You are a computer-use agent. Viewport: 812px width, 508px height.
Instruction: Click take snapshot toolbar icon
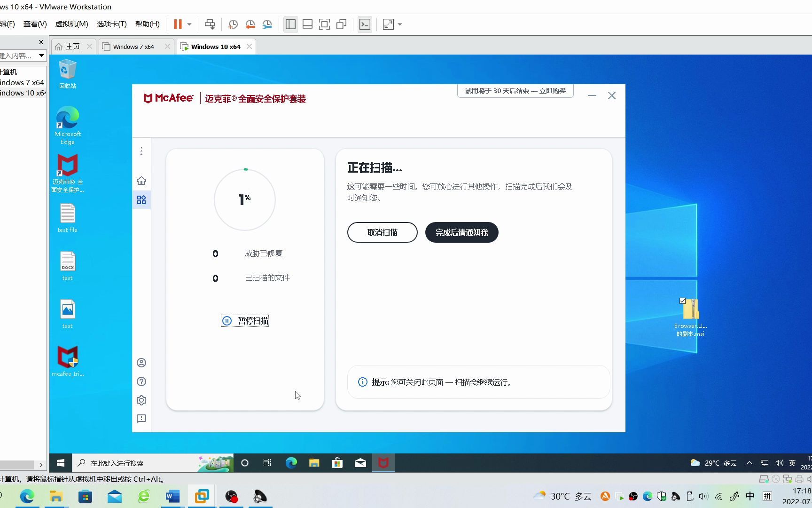[x=233, y=24]
